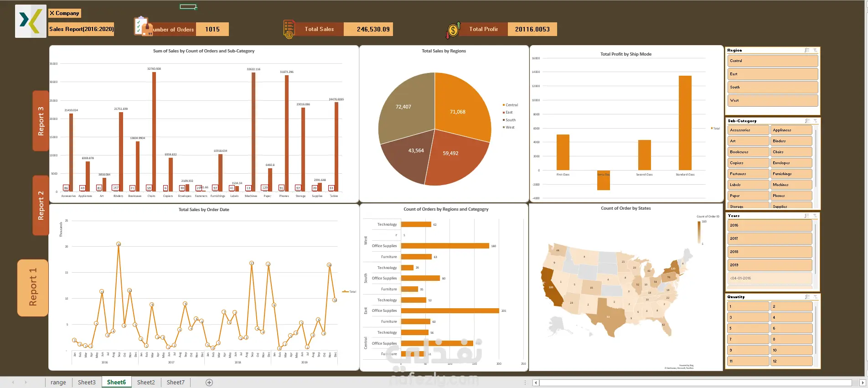
Task: Select the 2018 item in the Years slicer
Action: (770, 252)
